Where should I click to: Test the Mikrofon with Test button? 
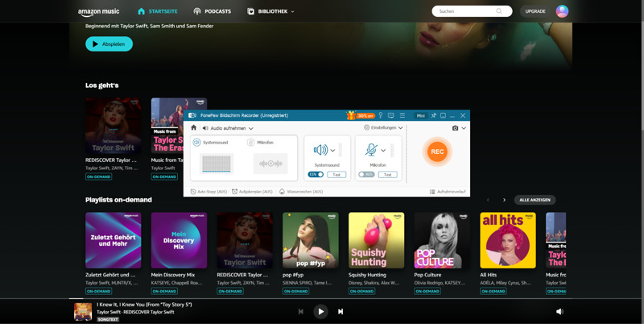(x=387, y=174)
